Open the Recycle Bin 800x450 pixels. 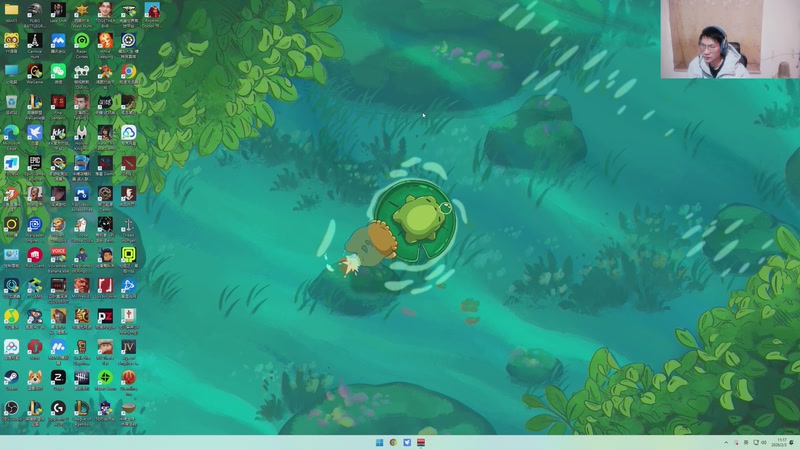[11, 102]
